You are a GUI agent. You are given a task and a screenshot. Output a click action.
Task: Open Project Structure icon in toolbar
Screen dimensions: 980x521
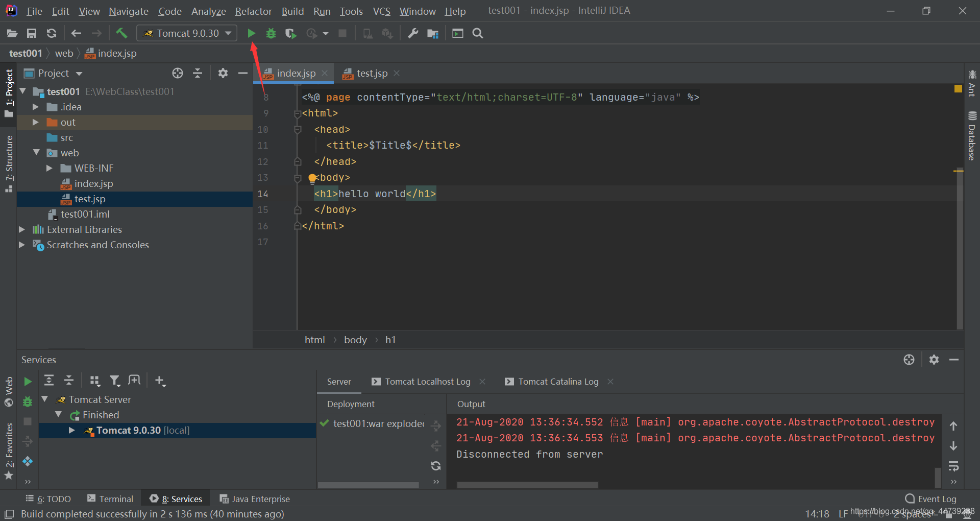pos(433,33)
